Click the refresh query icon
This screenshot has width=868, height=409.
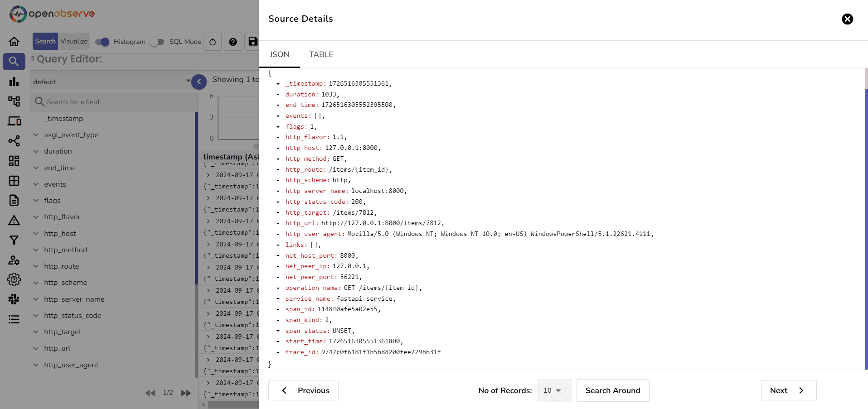click(212, 42)
